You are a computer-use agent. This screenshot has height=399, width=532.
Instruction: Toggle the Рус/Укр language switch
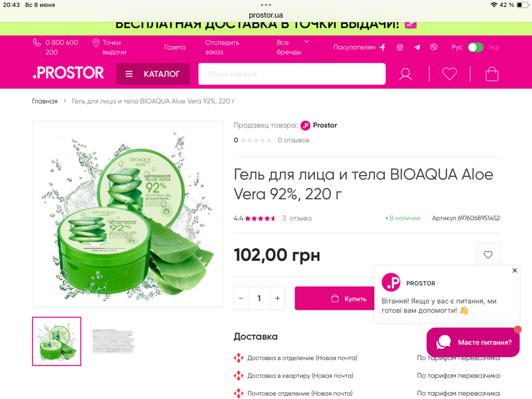[x=475, y=47]
